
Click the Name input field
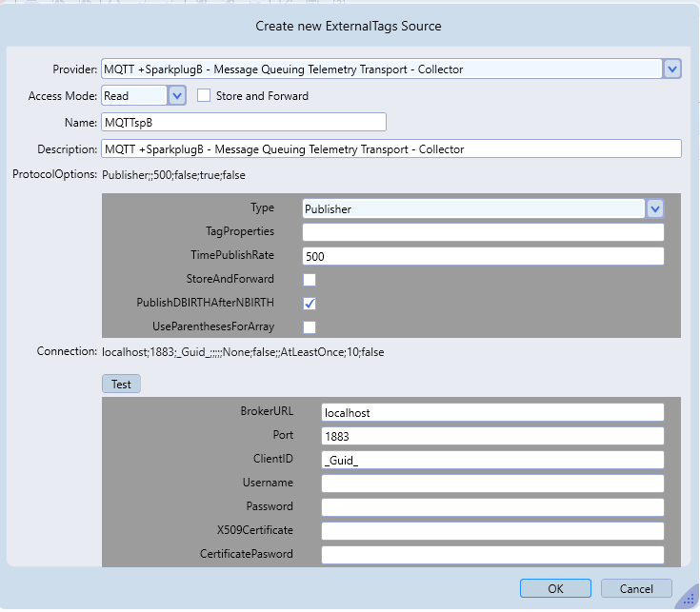tap(243, 122)
